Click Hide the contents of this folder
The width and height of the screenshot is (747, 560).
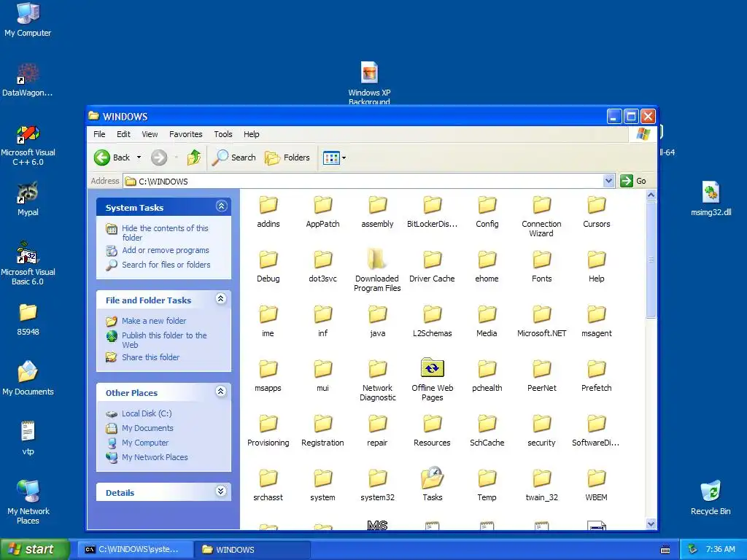165,233
